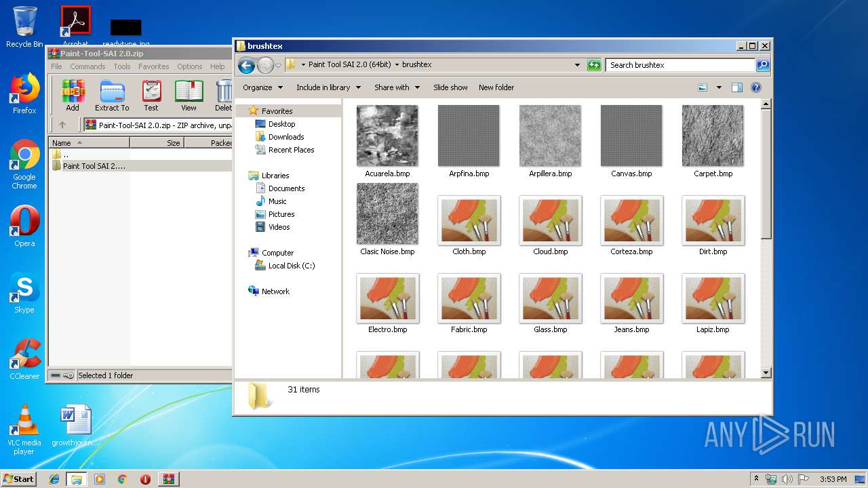Select the Cloth.bmp file
Viewport: 868px width, 488px height.
point(469,226)
